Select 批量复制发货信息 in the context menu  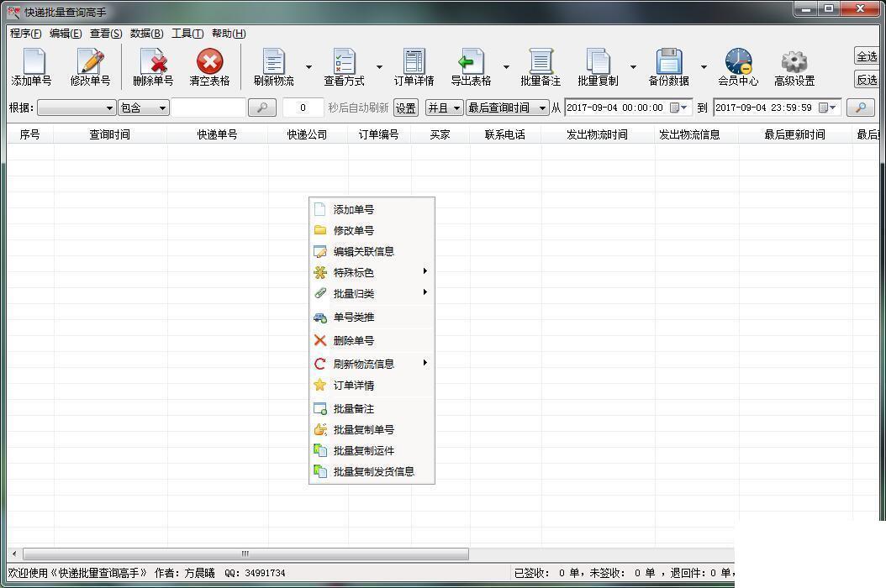pyautogui.click(x=372, y=471)
